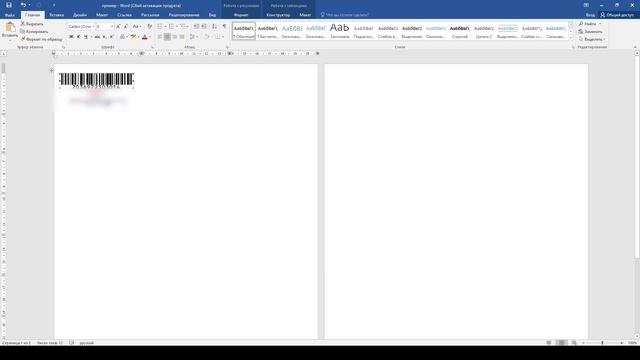Increase font size with the grow icon
The image size is (640, 360).
118,27
